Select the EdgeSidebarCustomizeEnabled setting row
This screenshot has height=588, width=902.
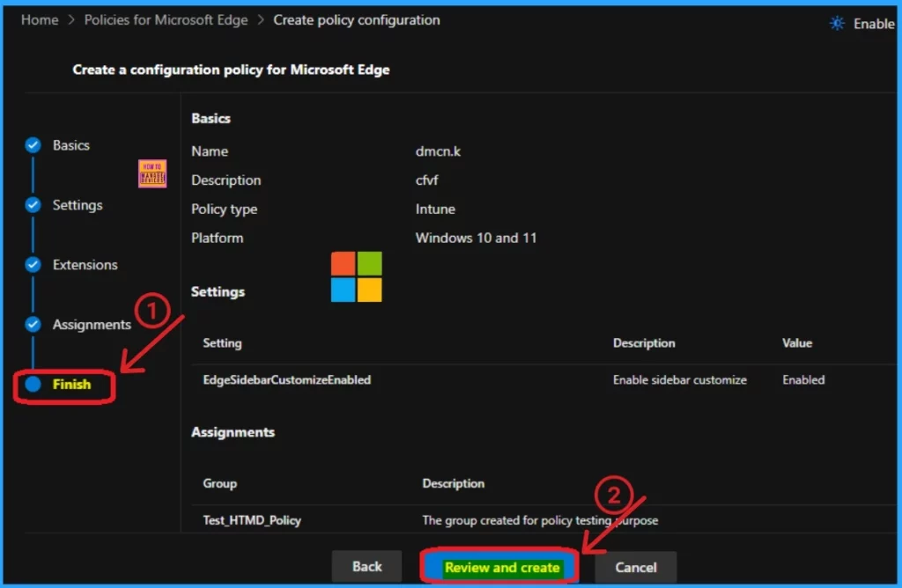pos(543,380)
